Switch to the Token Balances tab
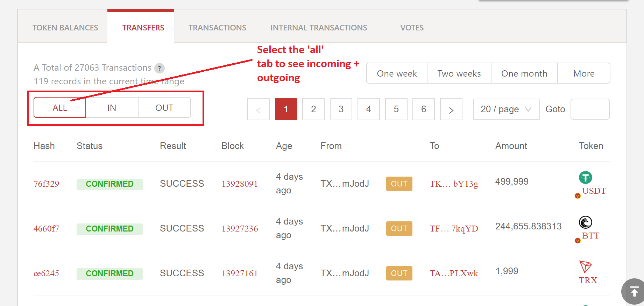Viewport: 644px width, 306px height. [65, 28]
